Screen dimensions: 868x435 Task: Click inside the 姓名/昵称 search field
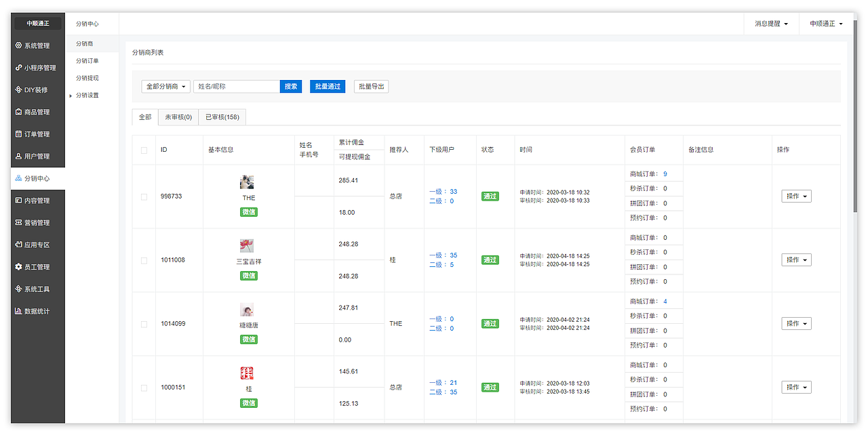click(236, 87)
